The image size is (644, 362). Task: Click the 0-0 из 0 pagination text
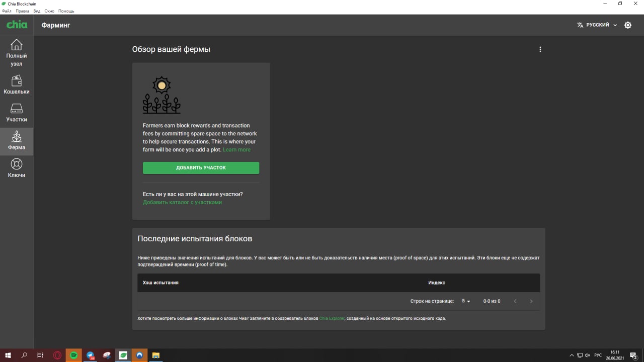(x=492, y=301)
